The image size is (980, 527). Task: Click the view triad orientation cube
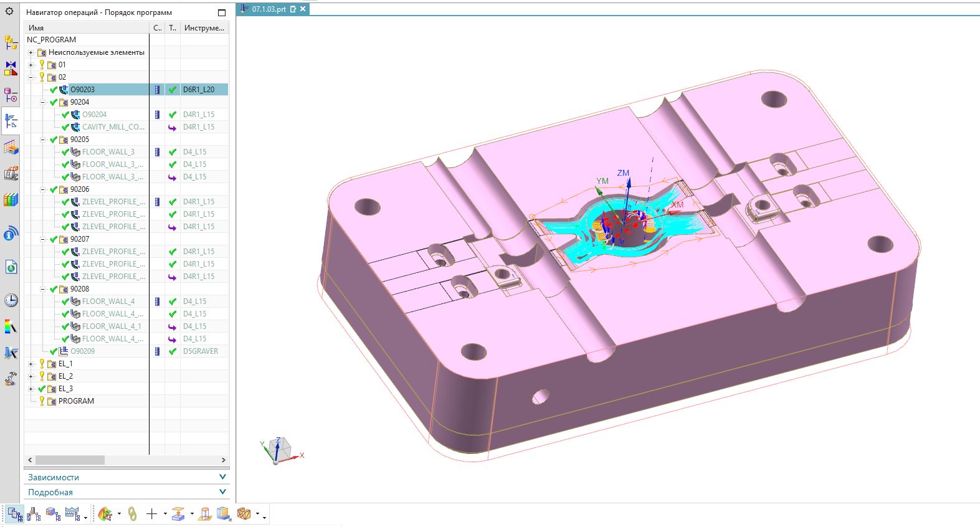point(279,450)
